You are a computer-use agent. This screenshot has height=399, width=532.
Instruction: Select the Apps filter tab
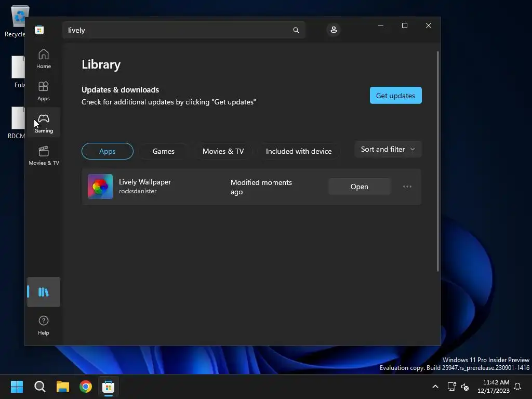pyautogui.click(x=107, y=151)
